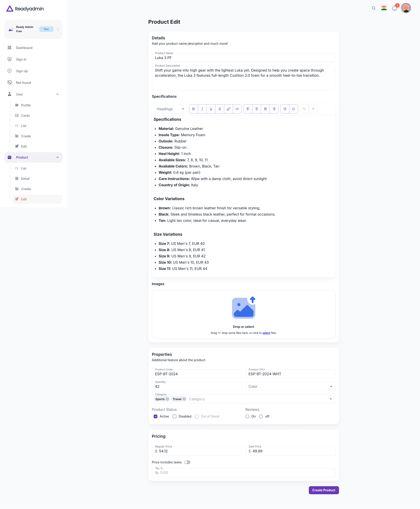
Task: Select the strikethrough formatting icon
Action: pos(220,109)
